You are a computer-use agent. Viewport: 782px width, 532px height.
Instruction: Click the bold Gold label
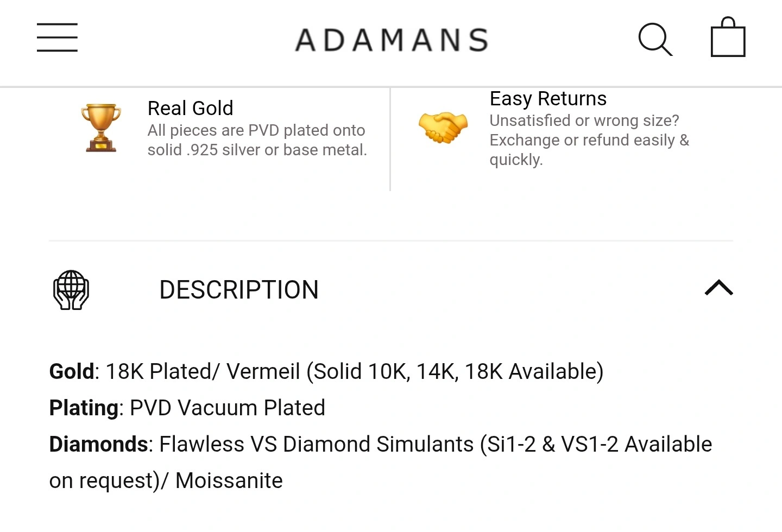72,372
